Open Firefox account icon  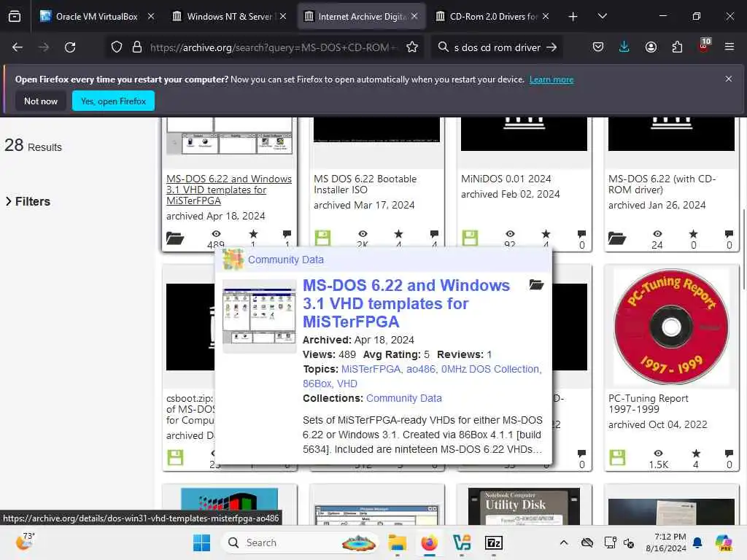pos(651,47)
